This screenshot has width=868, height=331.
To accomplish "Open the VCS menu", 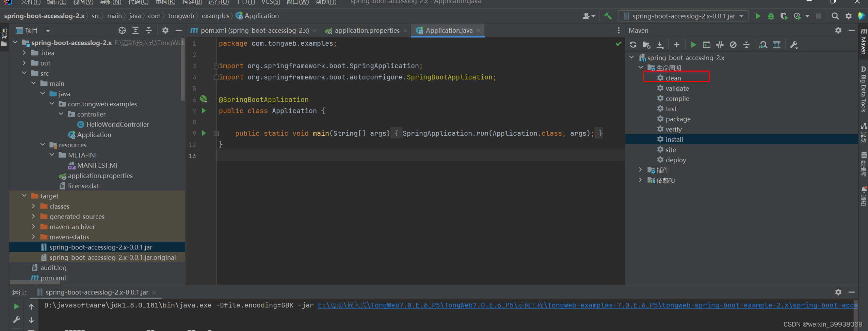I will point(271,2).
